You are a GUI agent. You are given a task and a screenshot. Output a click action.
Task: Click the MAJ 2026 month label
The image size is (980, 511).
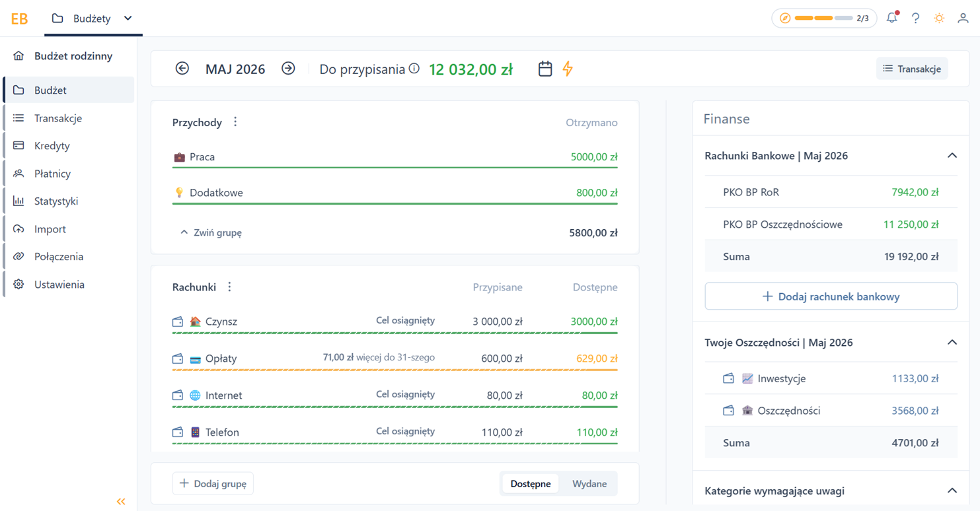click(x=235, y=69)
